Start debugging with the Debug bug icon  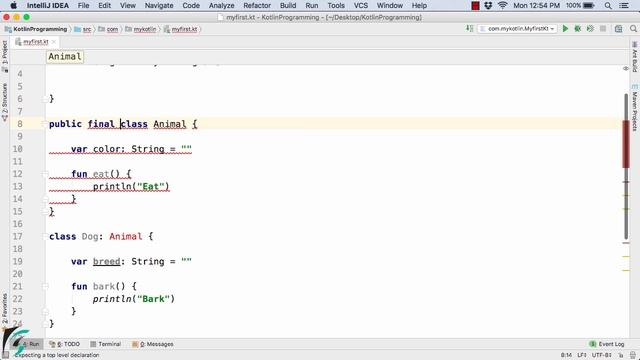[x=578, y=29]
